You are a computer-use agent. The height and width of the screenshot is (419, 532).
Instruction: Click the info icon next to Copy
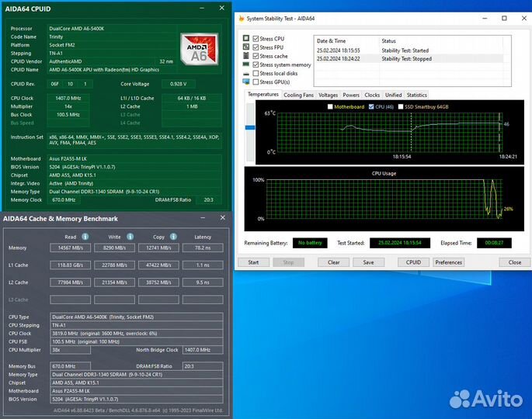tap(173, 237)
